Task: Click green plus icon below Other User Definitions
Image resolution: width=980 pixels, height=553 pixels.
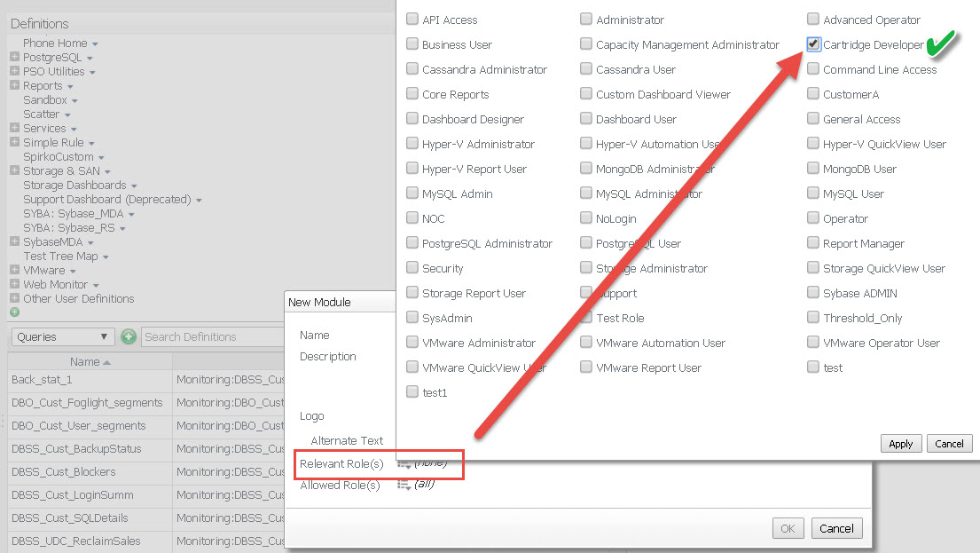Action: (x=14, y=312)
